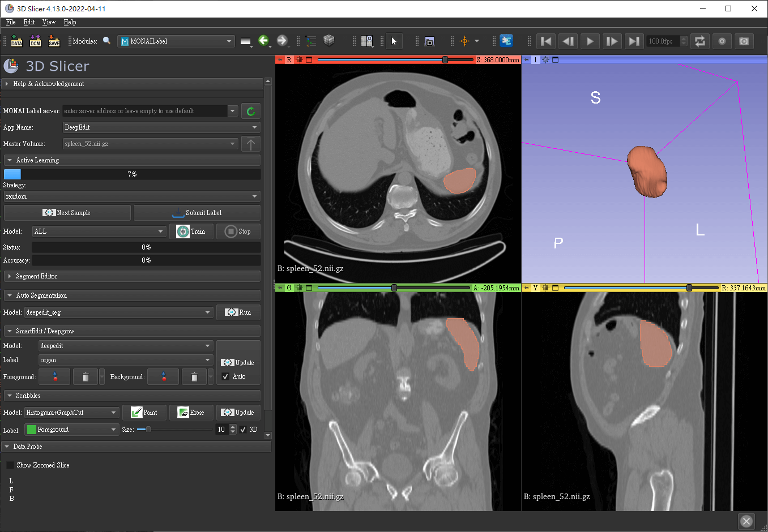Toggle the Auto update checkbox
This screenshot has height=532, width=768.
225,376
